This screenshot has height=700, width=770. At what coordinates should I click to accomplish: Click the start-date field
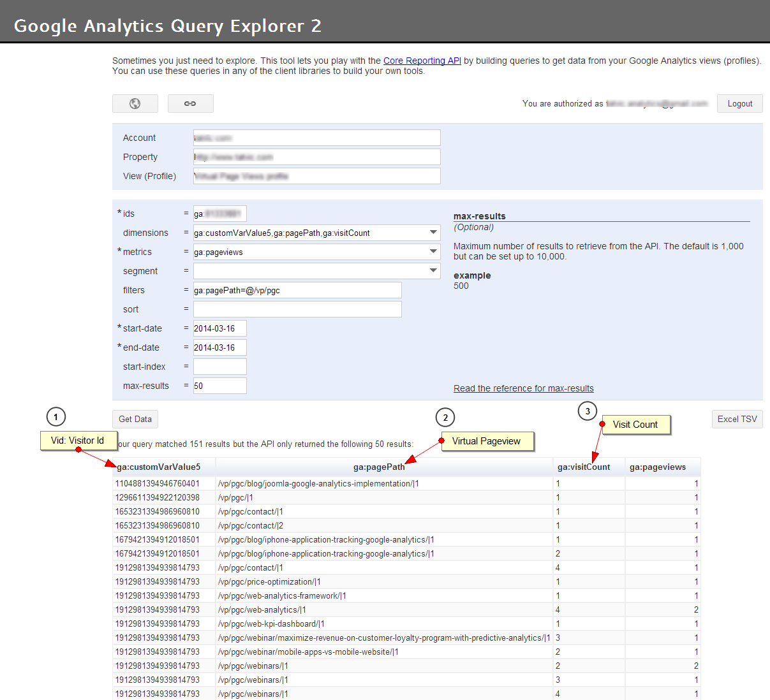[220, 328]
